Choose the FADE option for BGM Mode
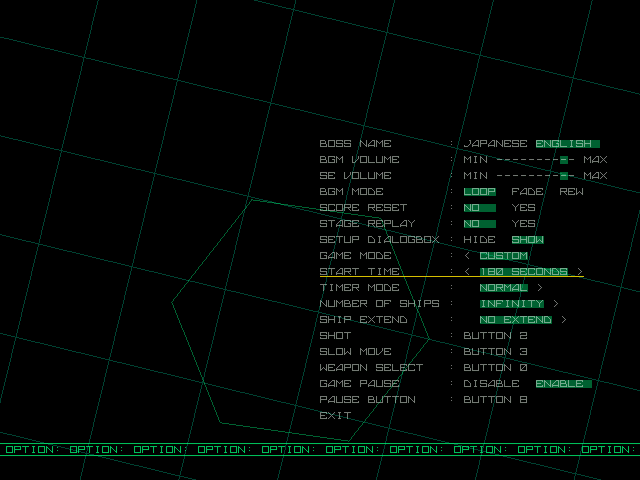This screenshot has width=640, height=480. point(527,192)
